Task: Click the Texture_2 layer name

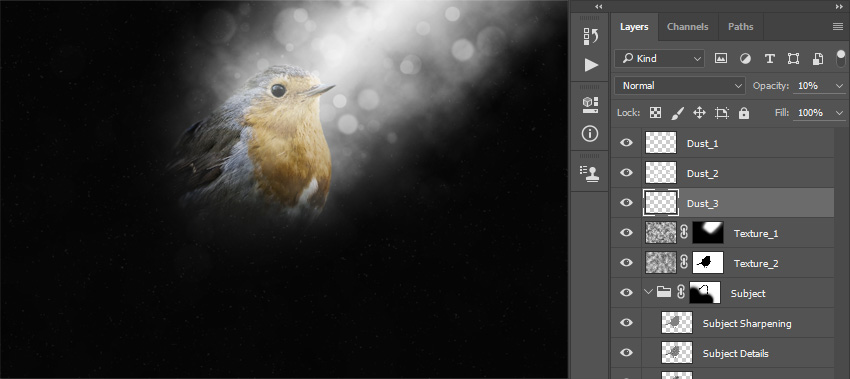Action: [756, 264]
